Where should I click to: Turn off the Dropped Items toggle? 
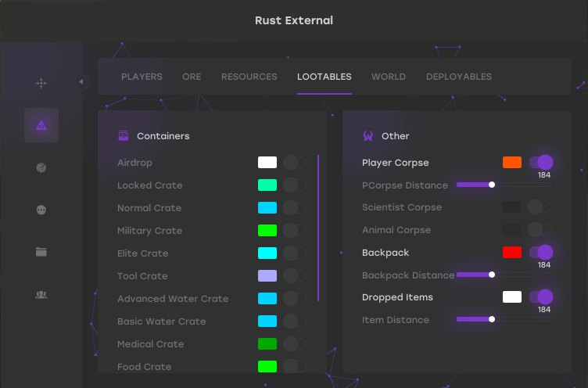540,297
